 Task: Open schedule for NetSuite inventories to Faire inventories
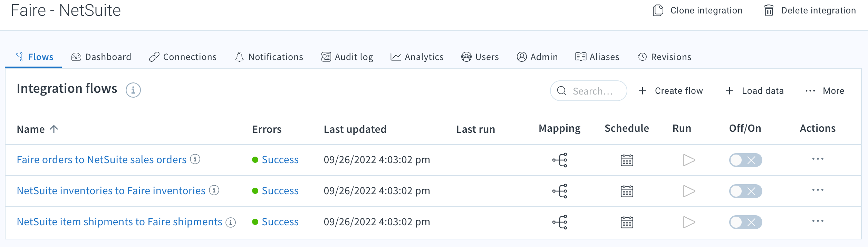pyautogui.click(x=627, y=191)
